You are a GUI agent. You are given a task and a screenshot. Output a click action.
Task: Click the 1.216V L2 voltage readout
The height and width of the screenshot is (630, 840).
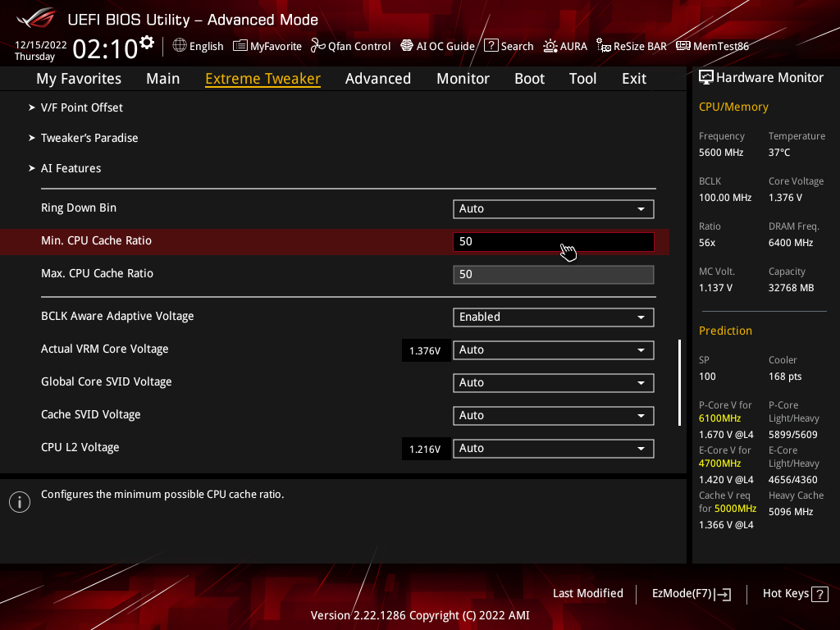point(426,449)
